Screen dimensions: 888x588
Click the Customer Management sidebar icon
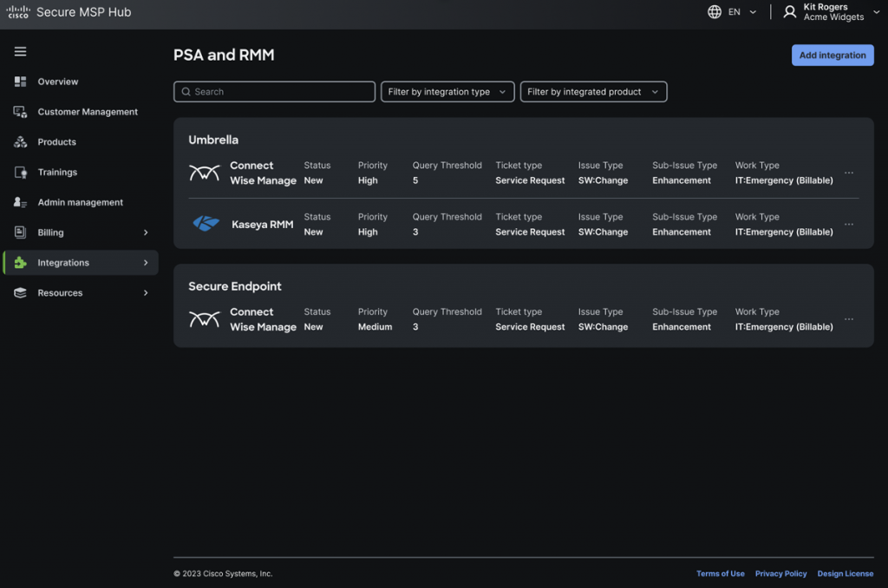20,112
